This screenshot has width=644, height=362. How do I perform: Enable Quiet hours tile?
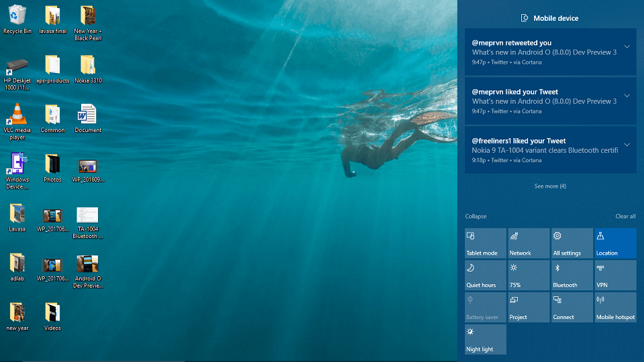click(x=486, y=276)
